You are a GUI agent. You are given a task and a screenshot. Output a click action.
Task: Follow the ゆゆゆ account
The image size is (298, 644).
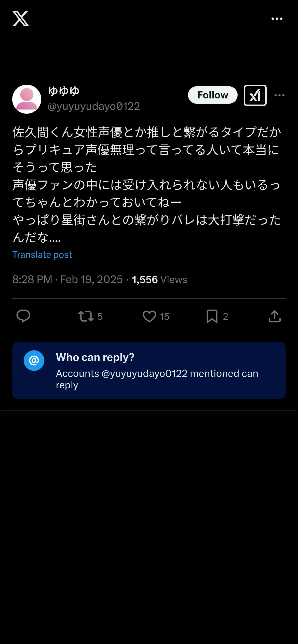(213, 95)
